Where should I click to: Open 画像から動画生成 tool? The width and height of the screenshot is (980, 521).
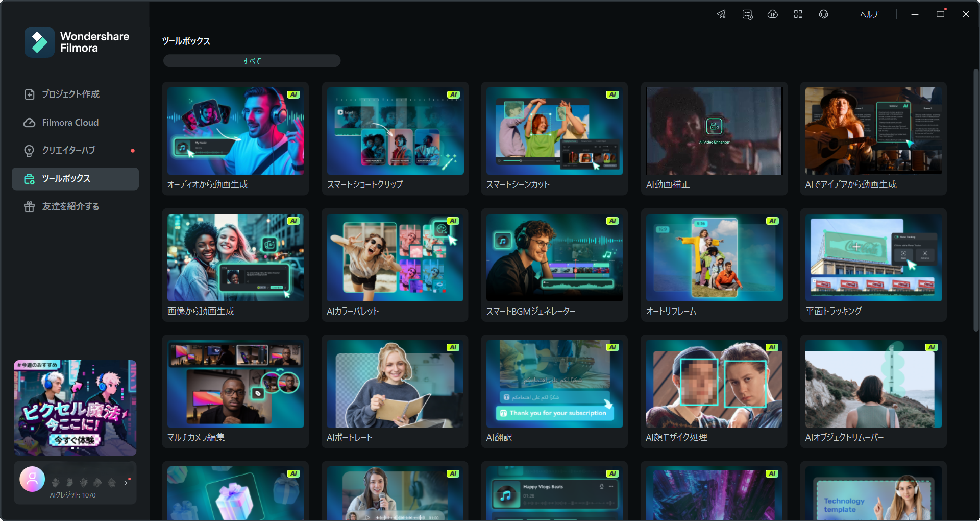tap(235, 265)
